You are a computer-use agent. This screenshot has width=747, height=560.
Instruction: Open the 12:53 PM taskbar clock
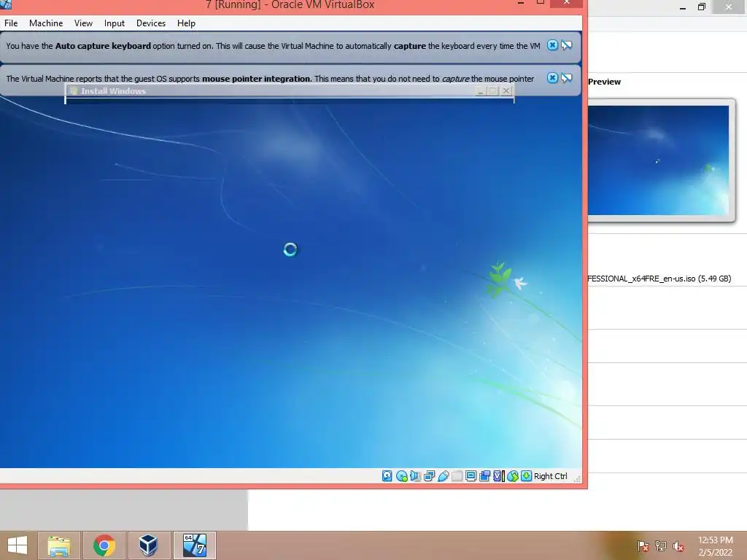(x=715, y=546)
